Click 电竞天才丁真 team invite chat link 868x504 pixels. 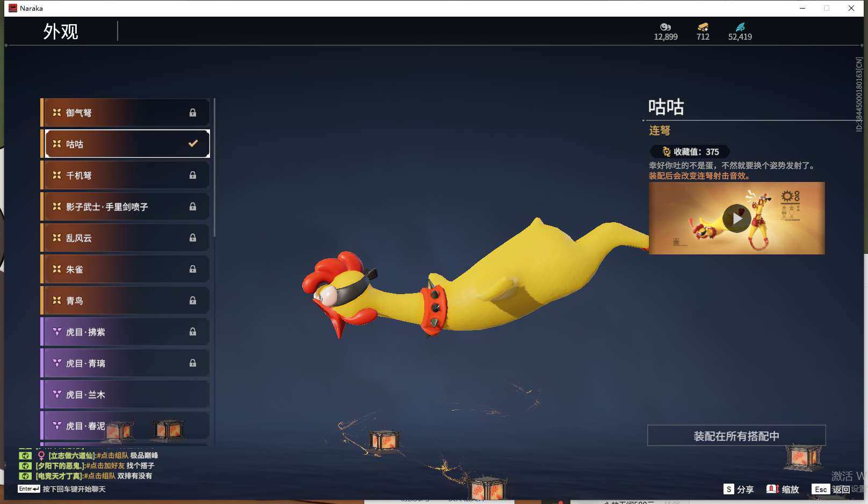(99, 476)
